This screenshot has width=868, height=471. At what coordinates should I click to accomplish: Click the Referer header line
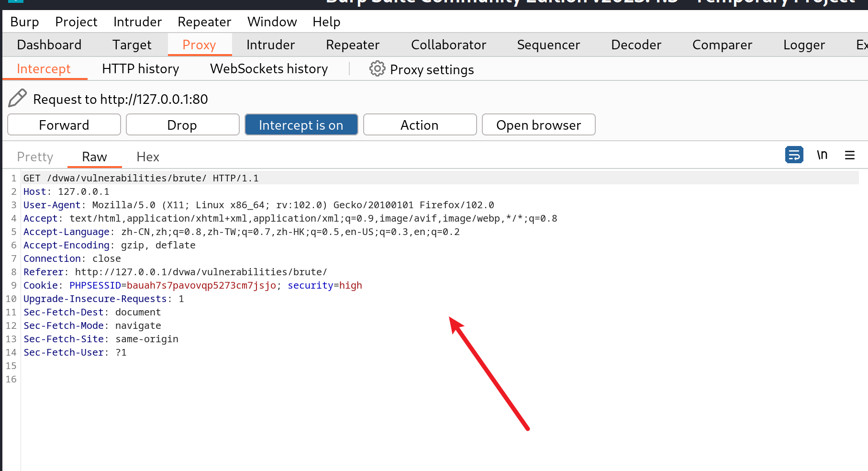point(176,272)
